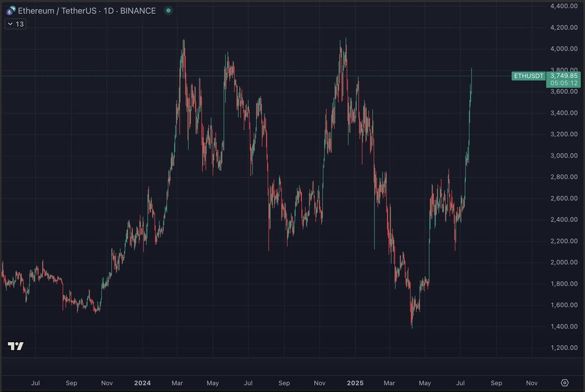Click the rightmost Nov label on time axis
Viewport: 585px width, 392px height.
click(532, 383)
